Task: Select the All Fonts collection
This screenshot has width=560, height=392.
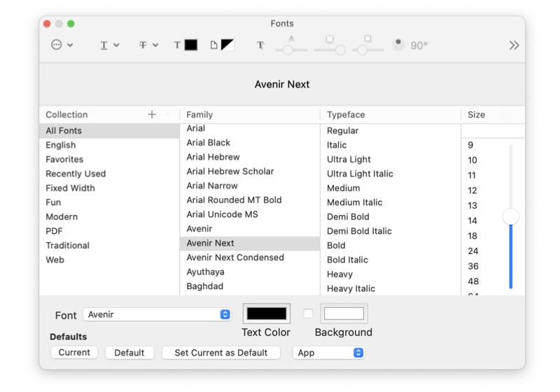Action: coord(109,131)
